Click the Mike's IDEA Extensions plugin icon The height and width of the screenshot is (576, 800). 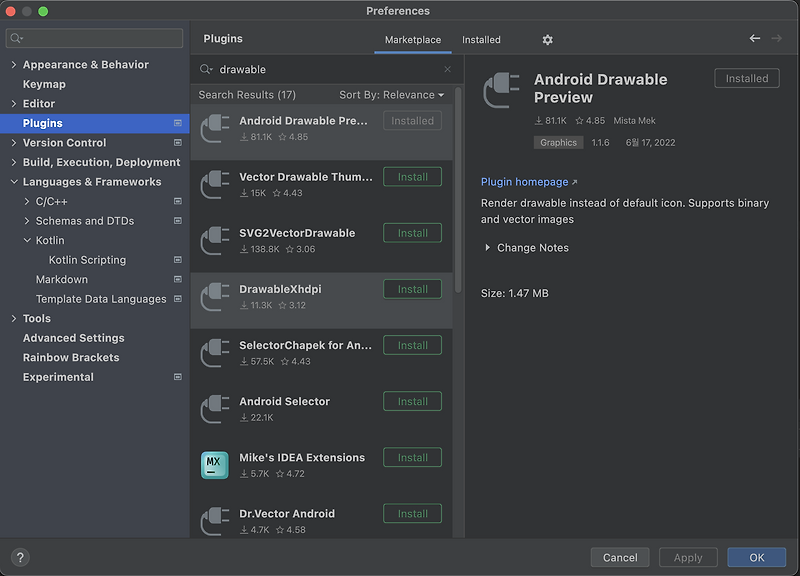click(215, 465)
